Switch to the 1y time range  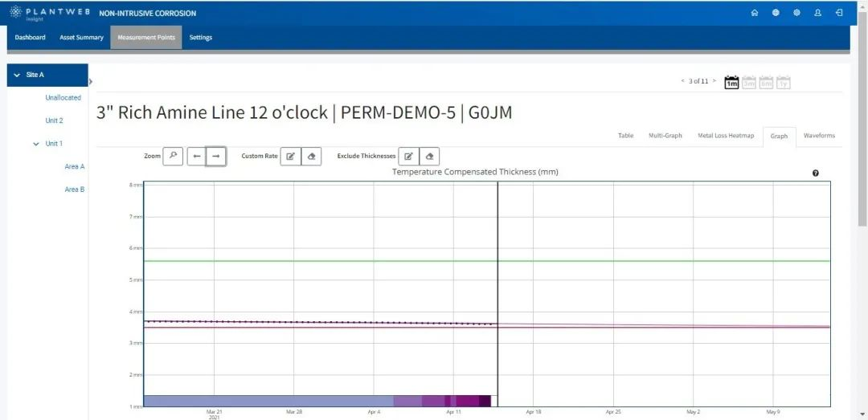784,82
